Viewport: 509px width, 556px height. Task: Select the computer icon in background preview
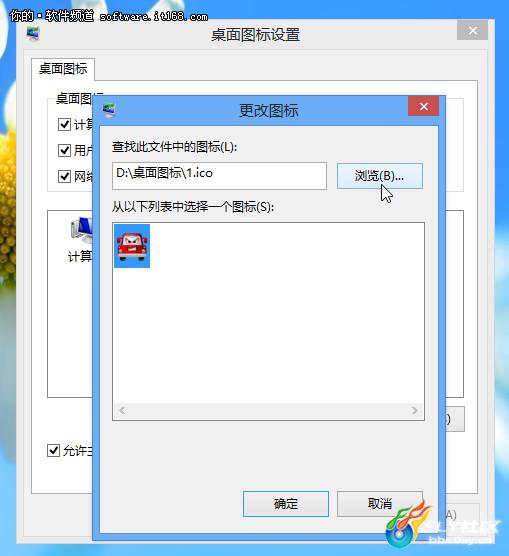[81, 230]
